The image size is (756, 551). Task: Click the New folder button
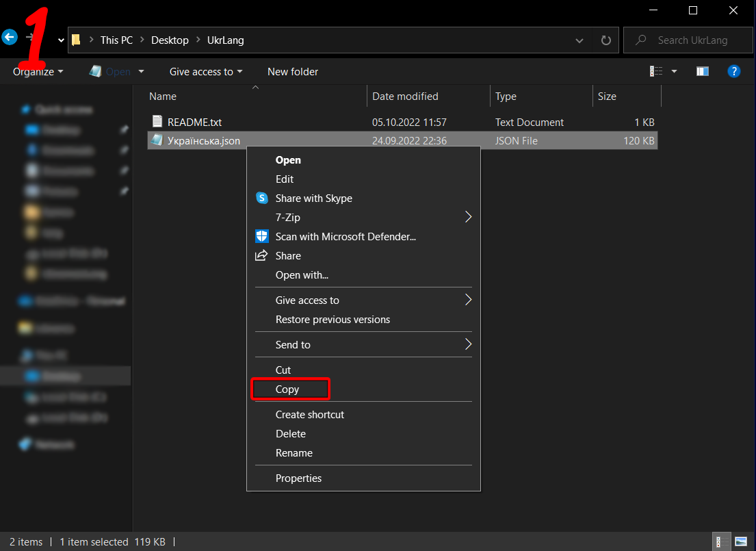tap(293, 72)
